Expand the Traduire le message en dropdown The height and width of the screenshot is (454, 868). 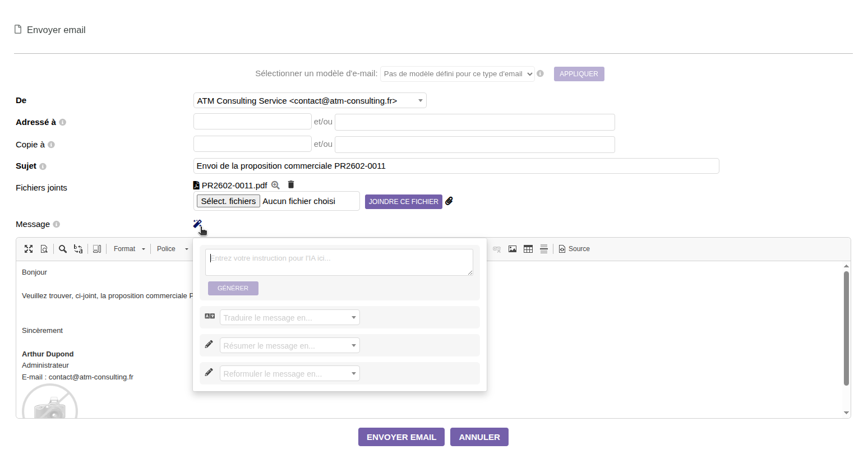pos(290,317)
